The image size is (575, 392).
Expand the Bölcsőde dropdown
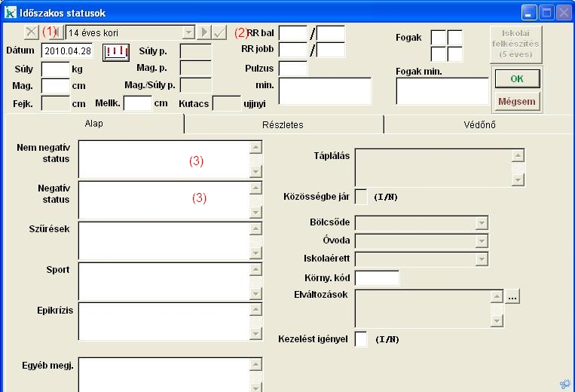(x=481, y=223)
